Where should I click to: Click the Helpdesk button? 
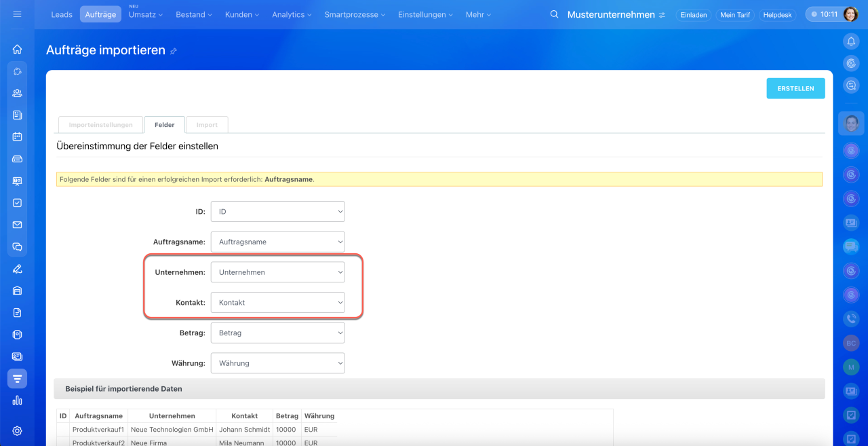(x=777, y=15)
